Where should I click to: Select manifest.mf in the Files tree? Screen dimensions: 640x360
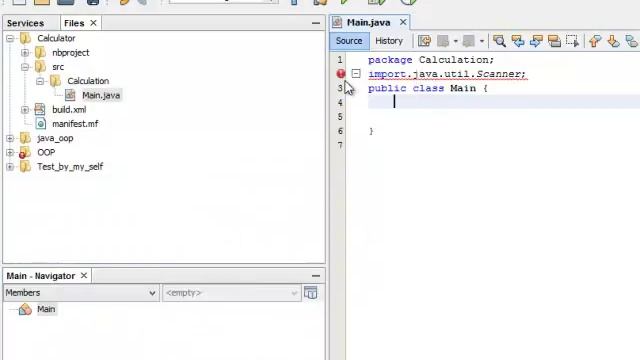click(75, 124)
